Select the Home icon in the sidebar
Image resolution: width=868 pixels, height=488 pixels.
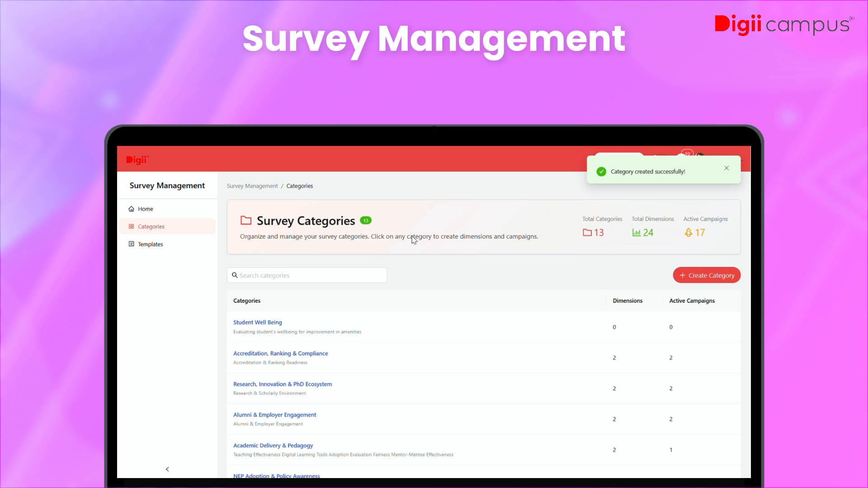tap(131, 209)
